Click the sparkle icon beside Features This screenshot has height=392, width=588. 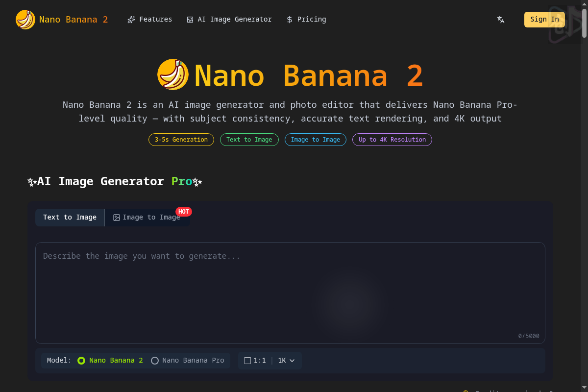point(131,20)
